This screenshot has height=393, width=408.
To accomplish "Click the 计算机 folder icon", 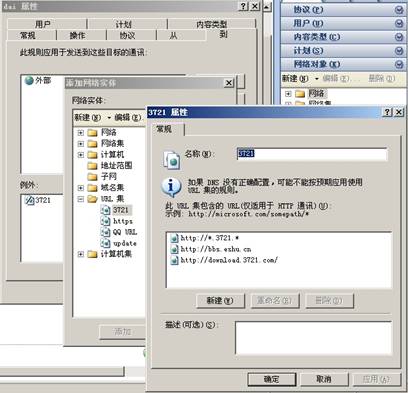I will pos(92,155).
